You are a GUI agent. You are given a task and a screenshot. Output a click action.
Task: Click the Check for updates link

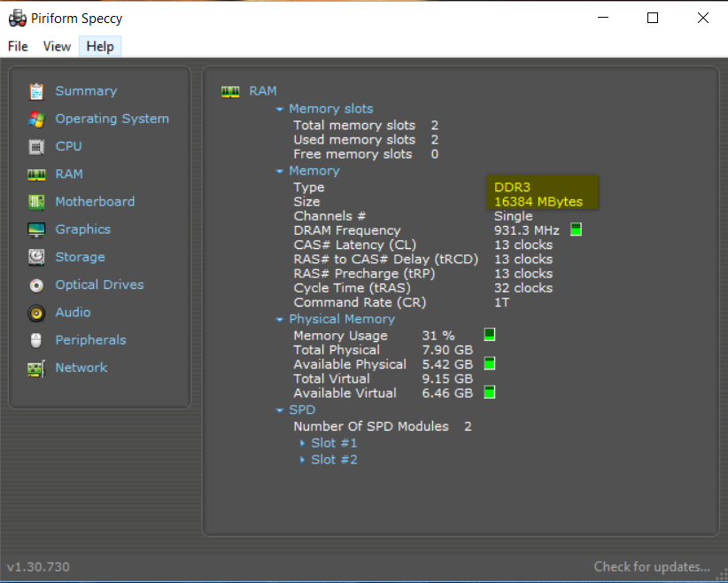pos(651,567)
